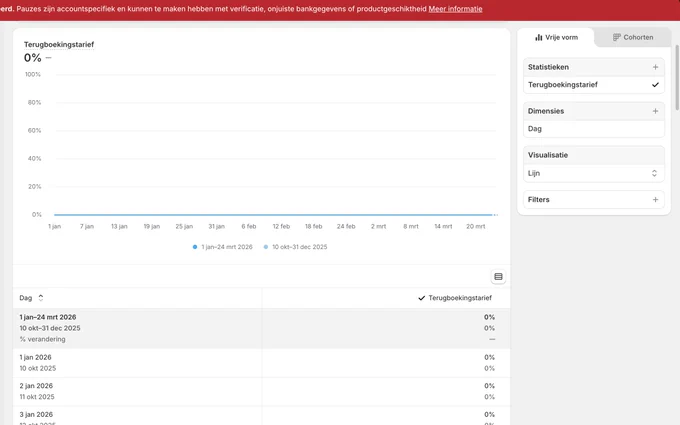The width and height of the screenshot is (680, 425).
Task: Add a filter with Filters plus icon
Action: [x=655, y=199]
